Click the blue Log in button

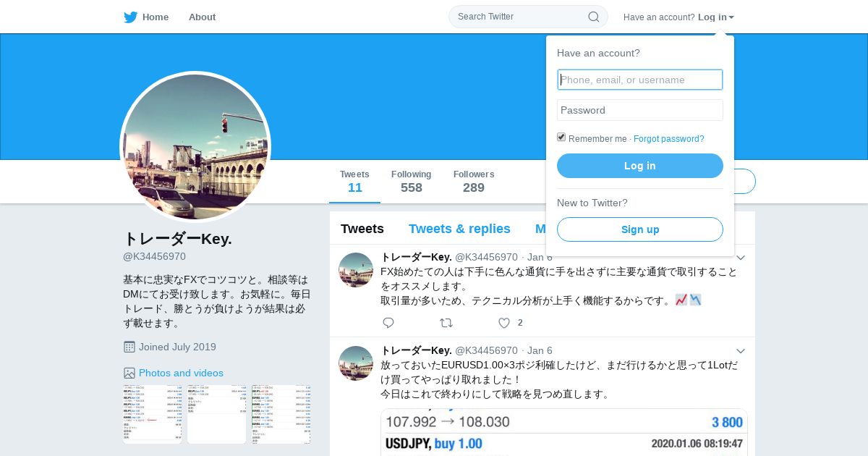tap(640, 166)
